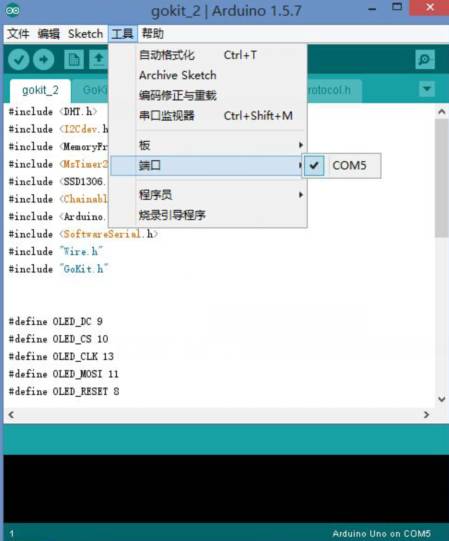The image size is (449, 541).
Task: Click the Open sketch up-arrow icon
Action: click(x=99, y=59)
